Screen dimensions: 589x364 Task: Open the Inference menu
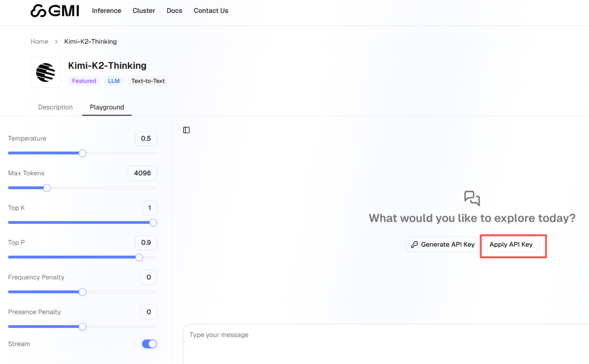(106, 10)
